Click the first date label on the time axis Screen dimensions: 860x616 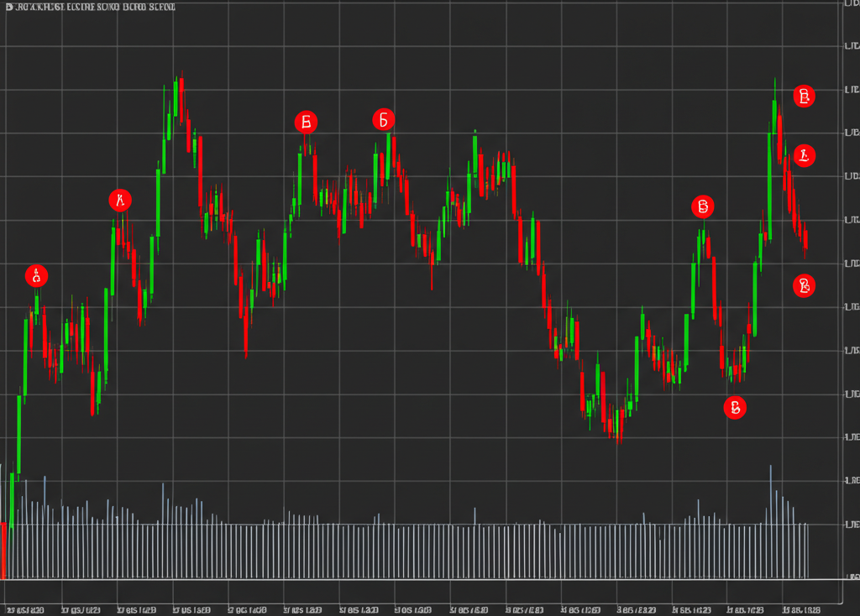pos(27,609)
